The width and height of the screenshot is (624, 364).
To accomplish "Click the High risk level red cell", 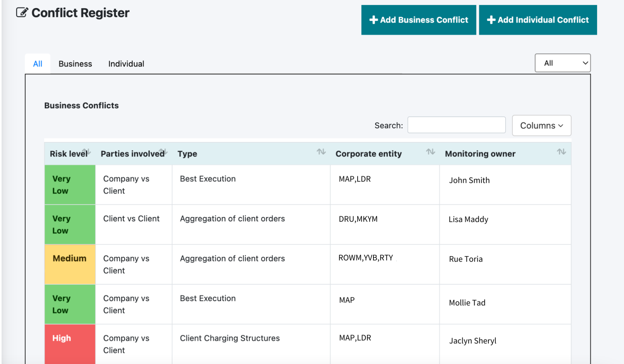I will pyautogui.click(x=70, y=344).
